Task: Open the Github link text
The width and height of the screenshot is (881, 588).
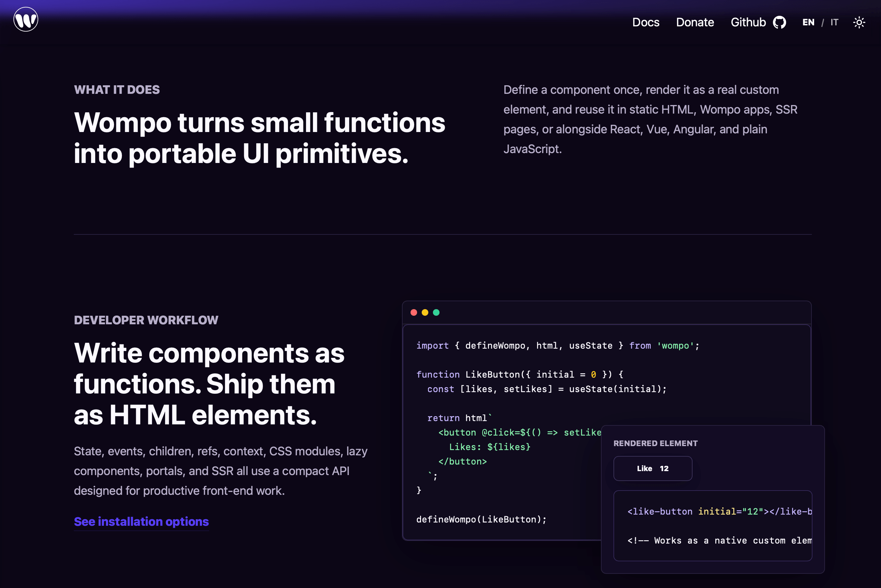Action: click(x=748, y=22)
